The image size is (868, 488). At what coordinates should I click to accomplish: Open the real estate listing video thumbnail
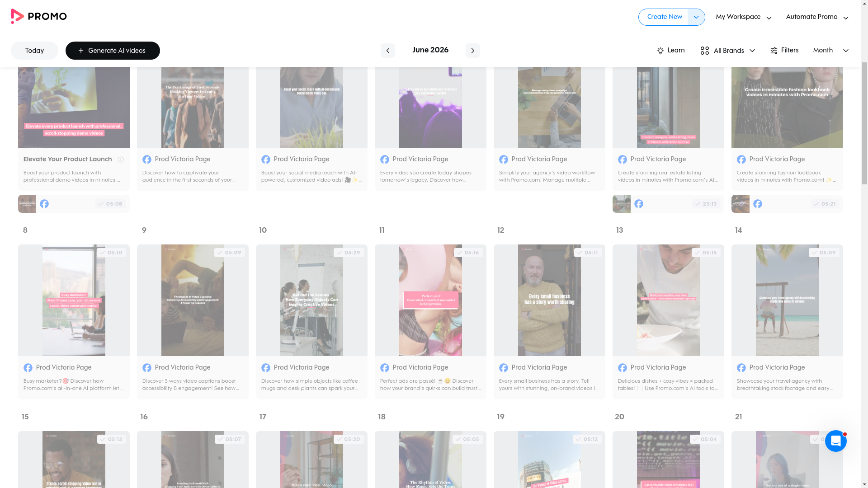(x=668, y=108)
